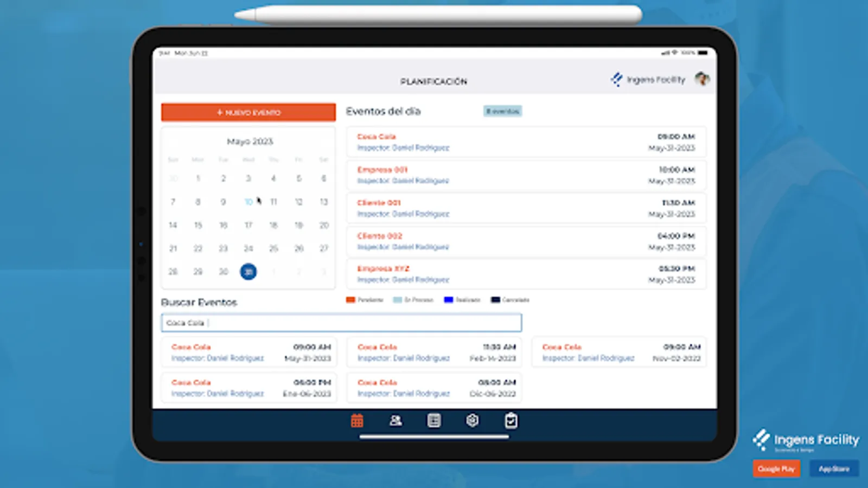Click the Eventos del día heading
This screenshot has width=868, height=488.
click(x=384, y=111)
